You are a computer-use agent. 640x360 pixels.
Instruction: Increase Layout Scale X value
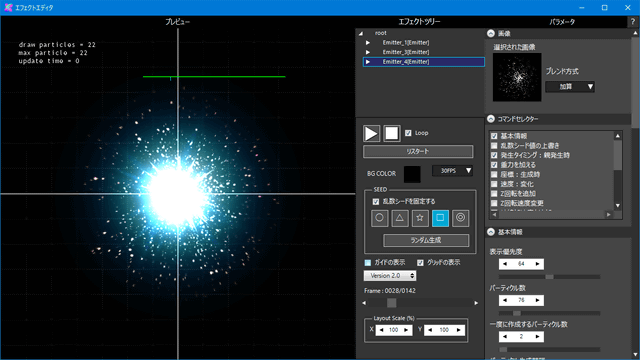(406, 330)
